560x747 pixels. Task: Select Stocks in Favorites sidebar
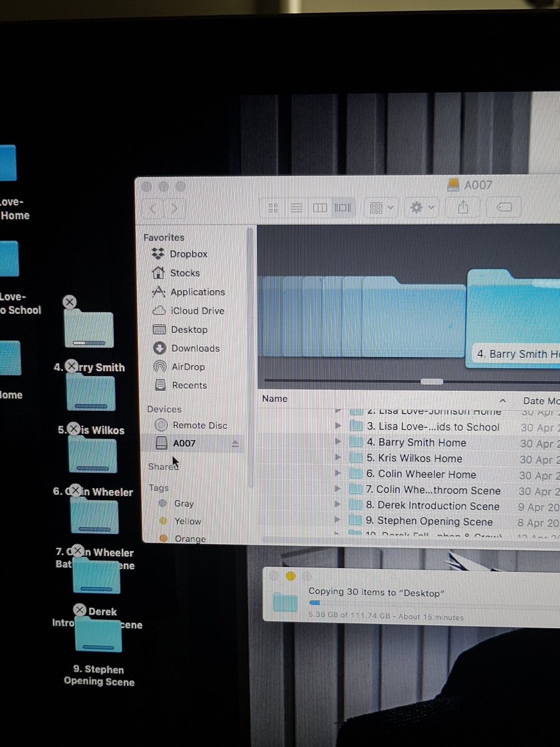[185, 273]
